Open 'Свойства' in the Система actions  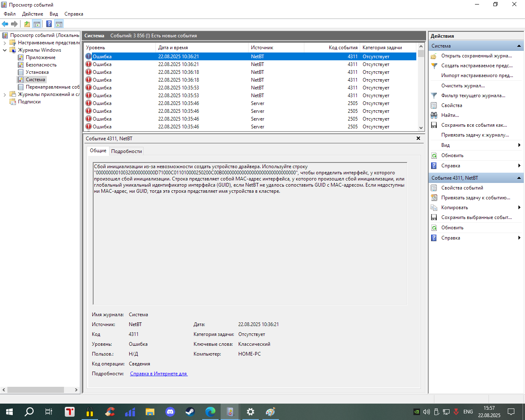coord(452,105)
